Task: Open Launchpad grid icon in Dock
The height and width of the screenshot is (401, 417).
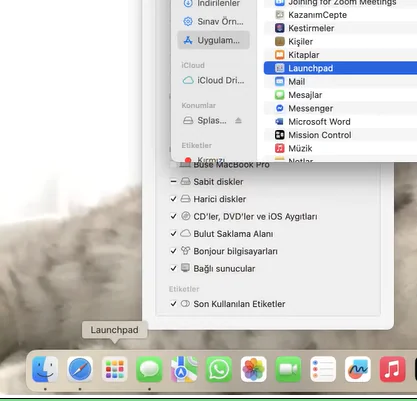Action: 114,369
